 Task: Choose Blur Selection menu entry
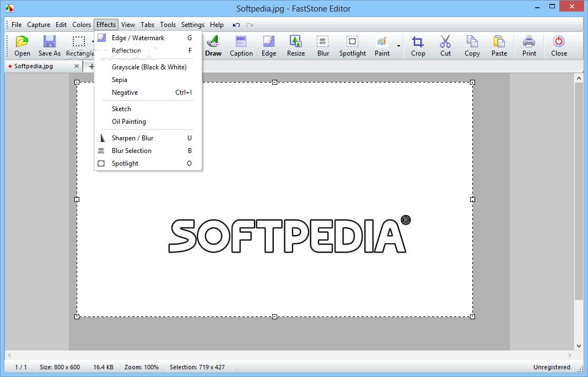[x=148, y=151]
